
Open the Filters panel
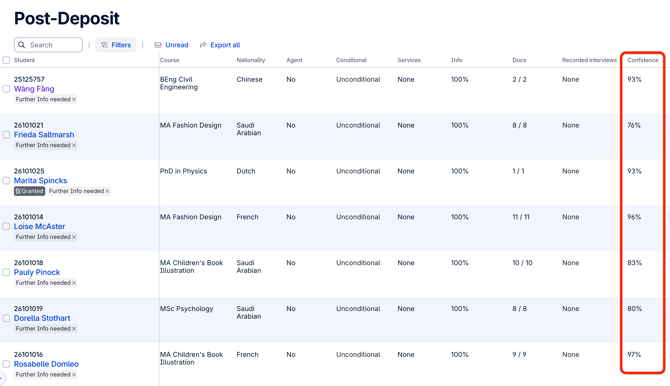coord(116,45)
